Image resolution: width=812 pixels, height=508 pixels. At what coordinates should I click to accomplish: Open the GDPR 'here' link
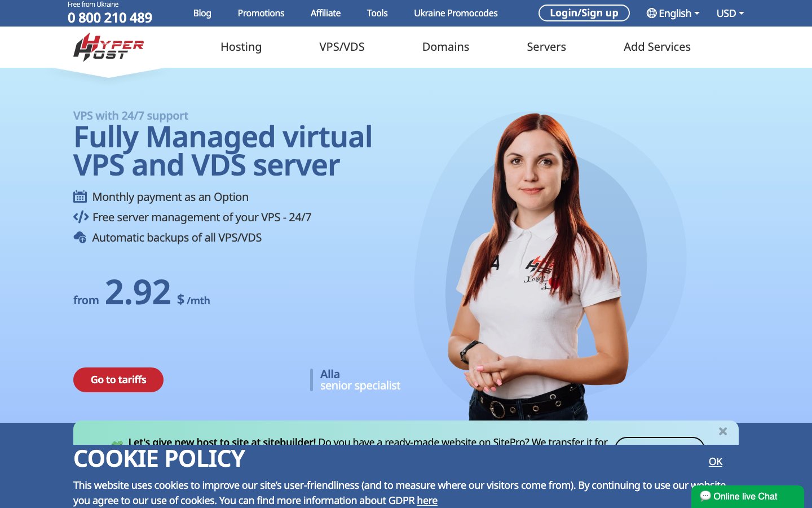point(427,501)
